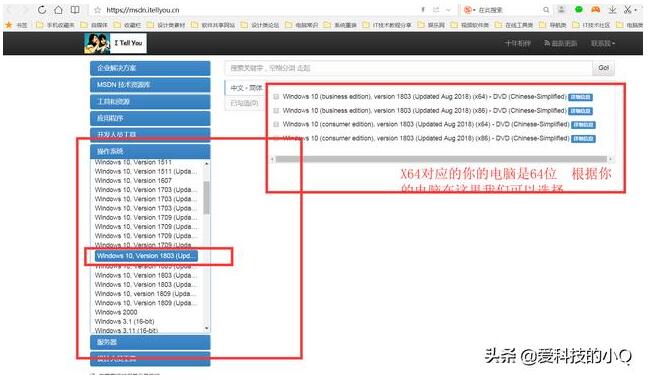The height and width of the screenshot is (380, 649).
Task: Click the OS list scrollbar up arrow
Action: 207,164
